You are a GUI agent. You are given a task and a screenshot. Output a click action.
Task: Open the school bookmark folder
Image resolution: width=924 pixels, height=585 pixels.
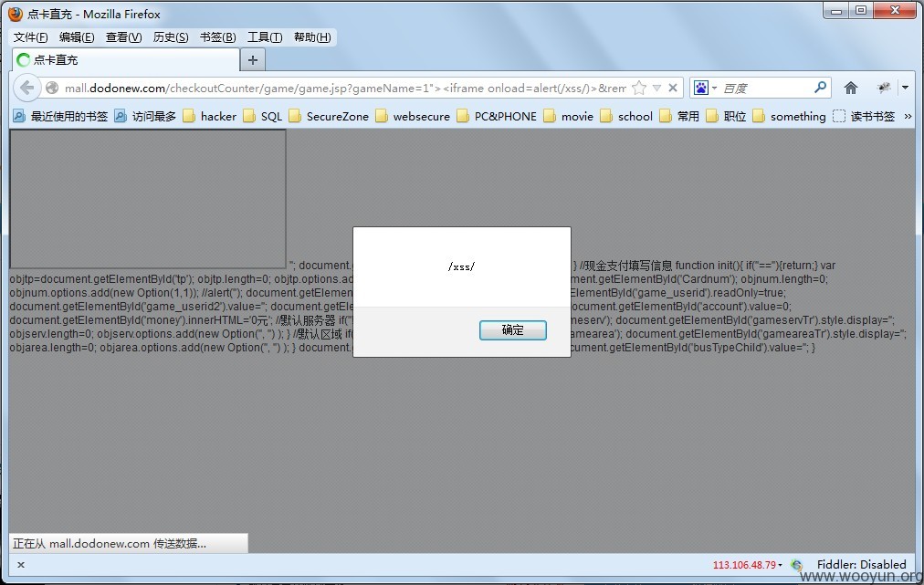point(626,116)
